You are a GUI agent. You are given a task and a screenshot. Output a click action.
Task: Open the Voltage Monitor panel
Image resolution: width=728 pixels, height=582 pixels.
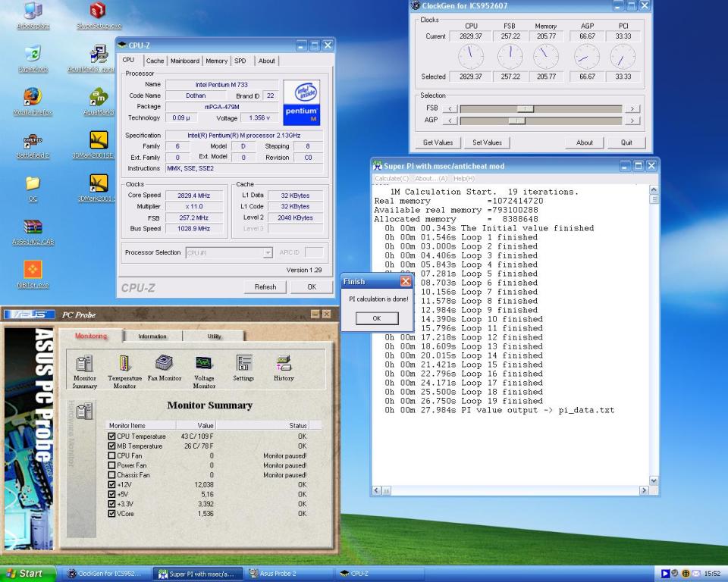click(x=203, y=364)
